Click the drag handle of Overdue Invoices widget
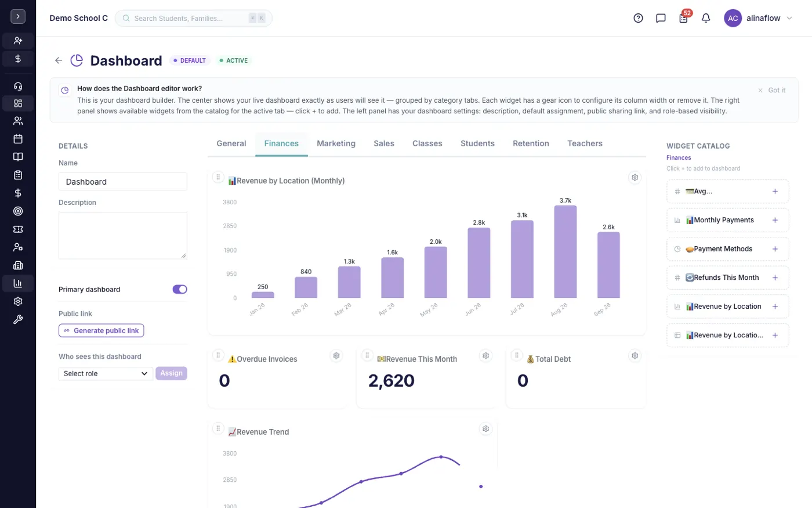Image resolution: width=812 pixels, height=508 pixels. tap(218, 355)
